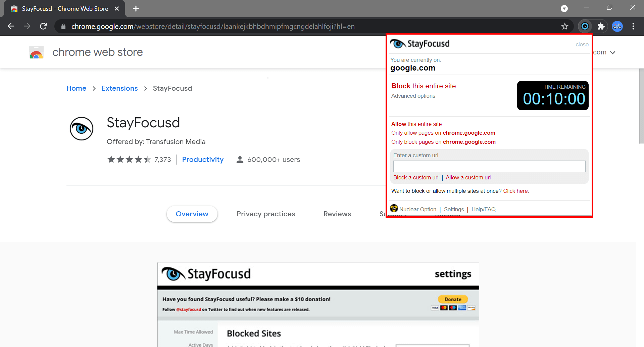The image size is (644, 347).
Task: Click the TIME REMAINING timer display
Action: (x=553, y=95)
